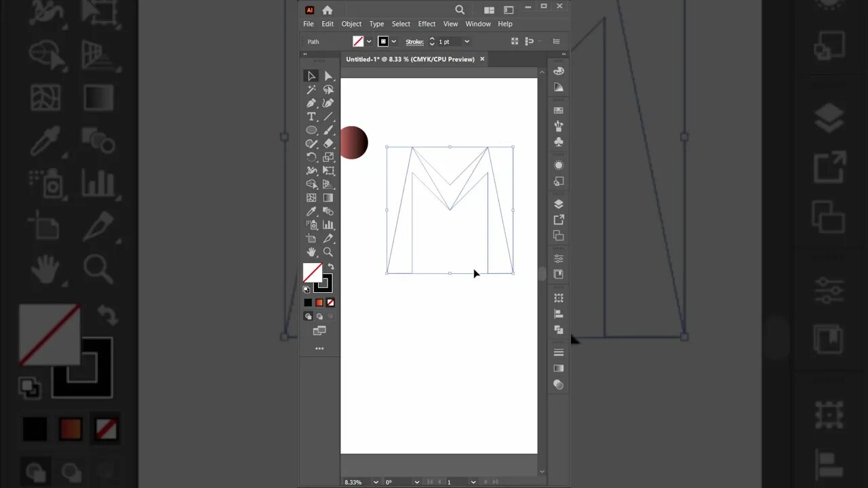Select the Shaper tool
Screen dimensions: 868x488
[311, 144]
